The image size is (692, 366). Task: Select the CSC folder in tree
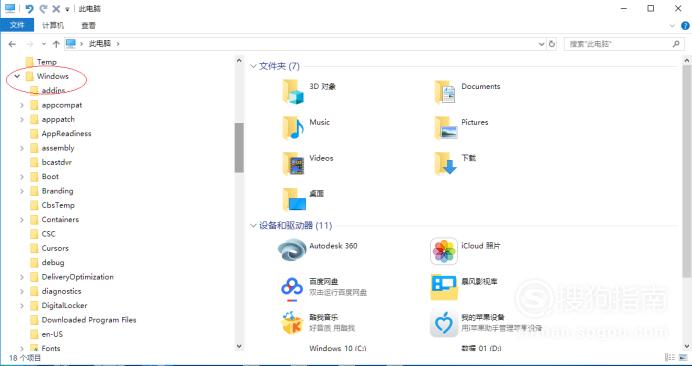[x=43, y=234]
